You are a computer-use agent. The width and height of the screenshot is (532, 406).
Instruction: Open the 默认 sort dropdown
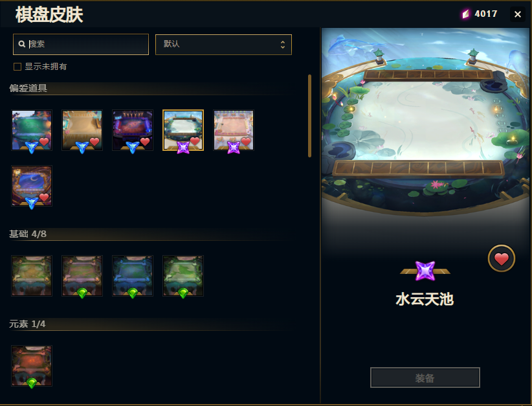click(x=223, y=45)
